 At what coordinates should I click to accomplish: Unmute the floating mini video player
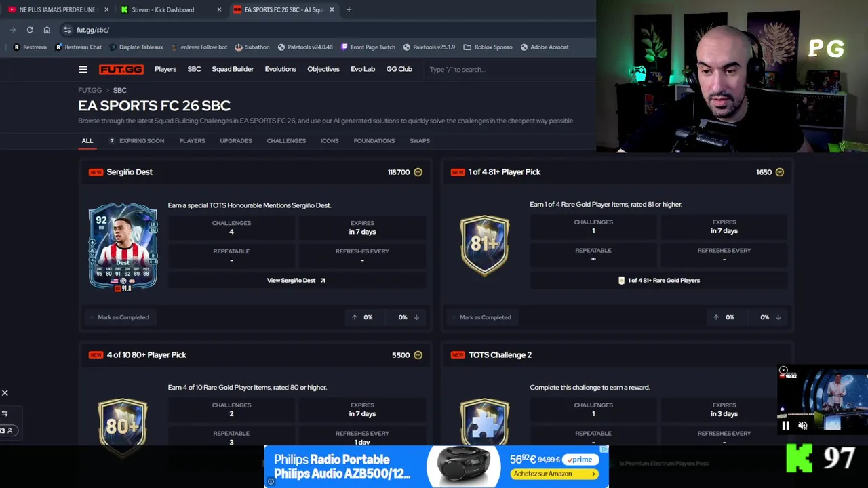803,426
